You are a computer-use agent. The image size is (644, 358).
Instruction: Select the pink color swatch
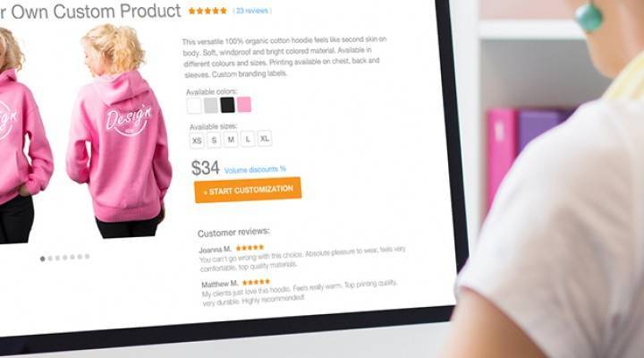(x=244, y=105)
